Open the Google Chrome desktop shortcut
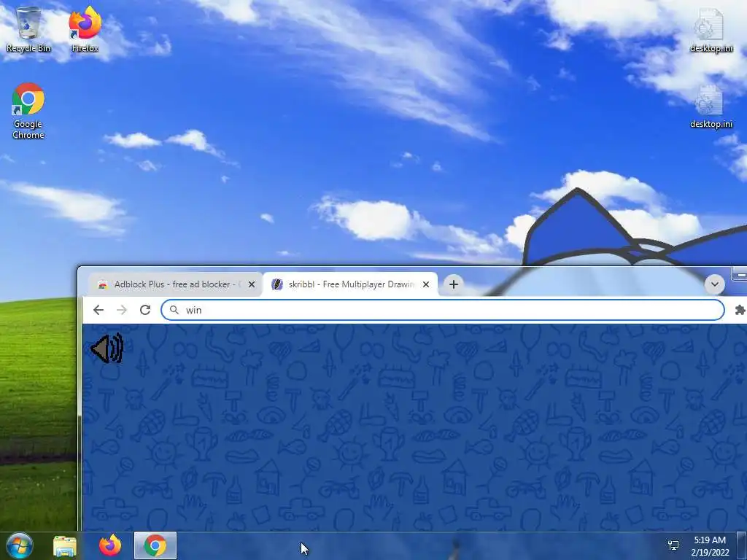This screenshot has width=747, height=560. click(28, 111)
